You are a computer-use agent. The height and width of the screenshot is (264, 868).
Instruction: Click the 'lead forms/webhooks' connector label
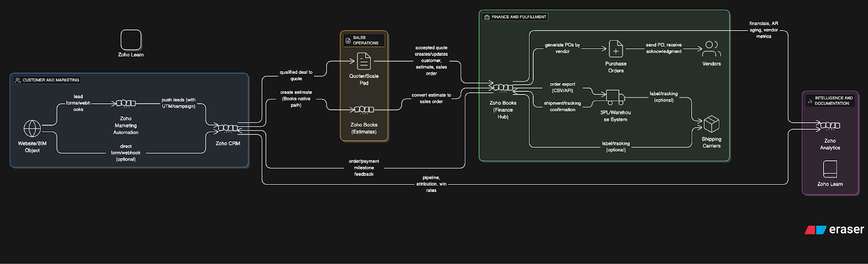point(78,103)
